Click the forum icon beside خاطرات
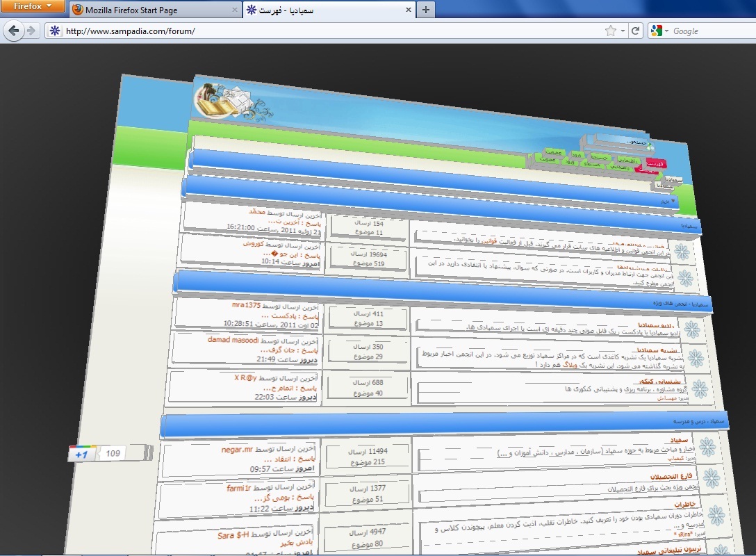756x556 pixels. point(716,515)
